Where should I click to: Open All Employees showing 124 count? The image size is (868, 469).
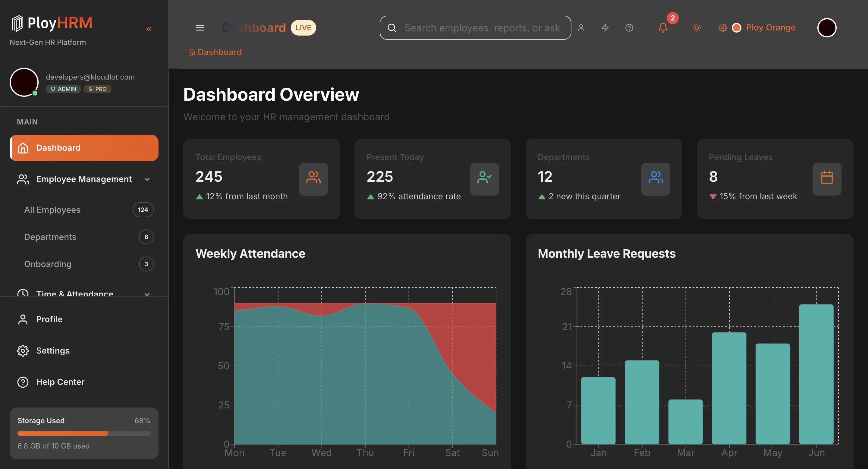click(52, 209)
